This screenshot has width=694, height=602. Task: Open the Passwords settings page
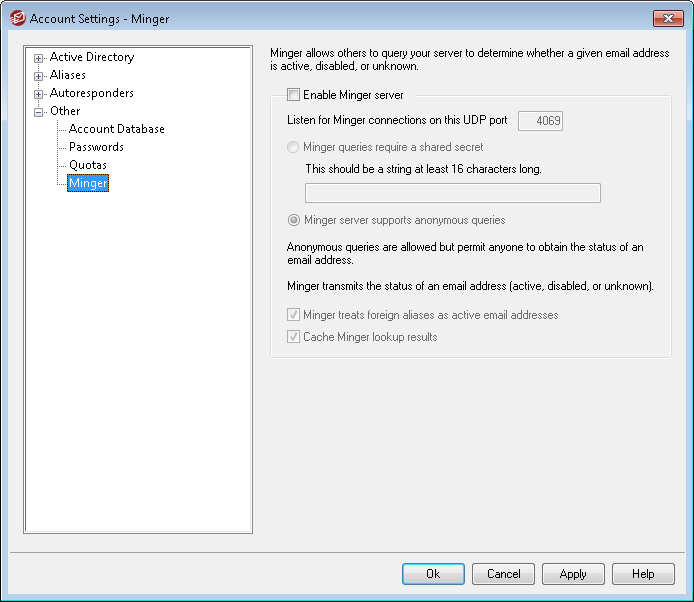click(x=96, y=147)
